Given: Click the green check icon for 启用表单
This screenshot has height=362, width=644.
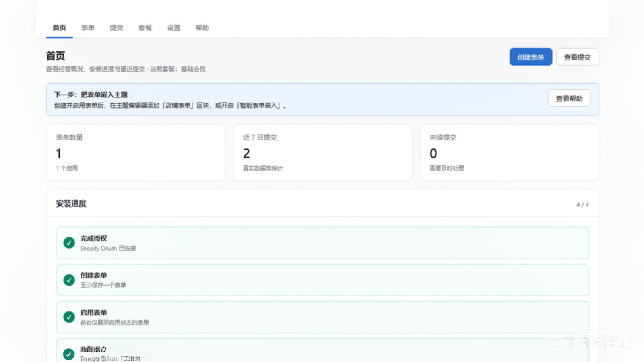Looking at the screenshot, I should pos(69,317).
